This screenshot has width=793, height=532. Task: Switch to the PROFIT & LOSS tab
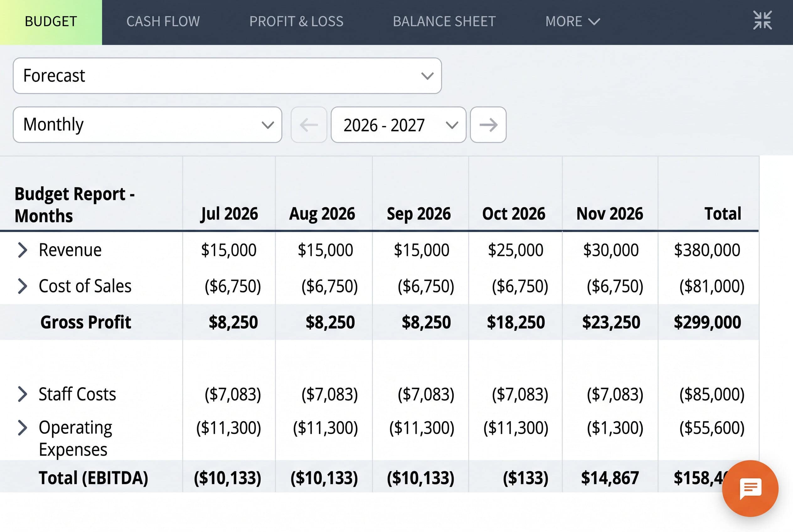pyautogui.click(x=296, y=21)
